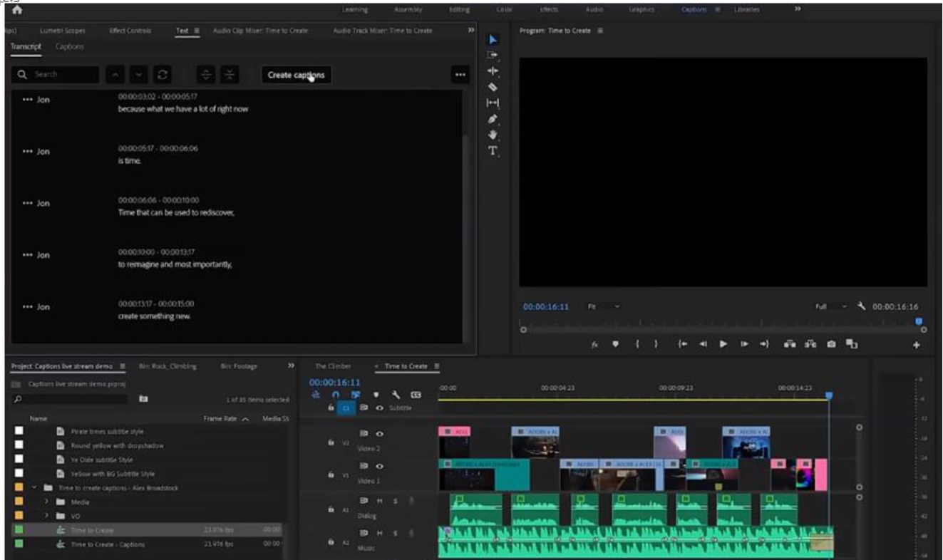Go to the Home screen icon
943x560 pixels.
coord(17,10)
